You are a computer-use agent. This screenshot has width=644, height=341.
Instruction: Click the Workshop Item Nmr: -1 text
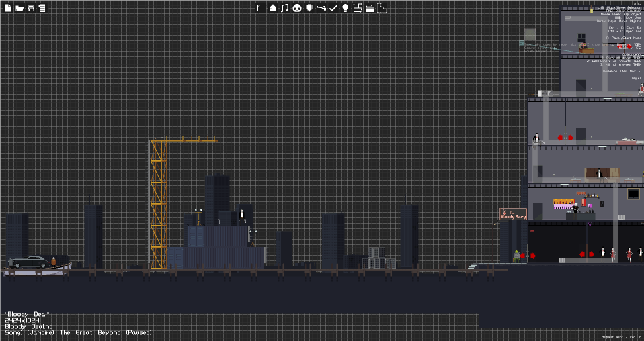(x=622, y=71)
